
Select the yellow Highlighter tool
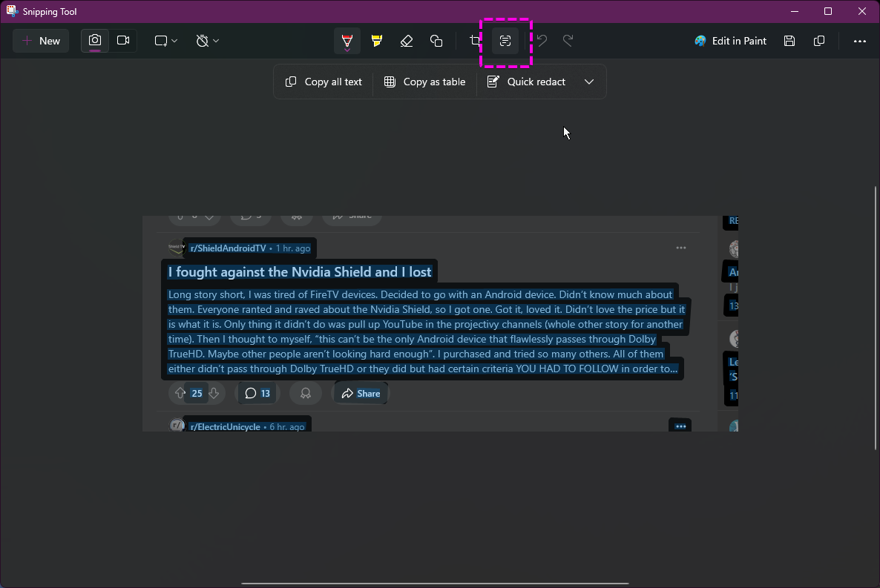point(377,41)
